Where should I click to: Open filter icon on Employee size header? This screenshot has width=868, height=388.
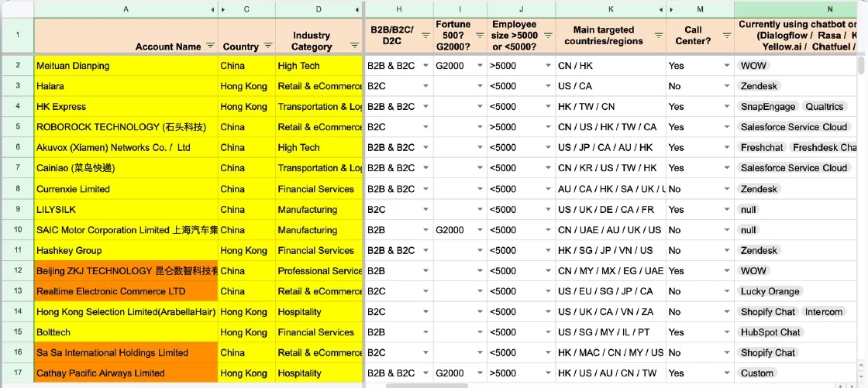coord(548,35)
